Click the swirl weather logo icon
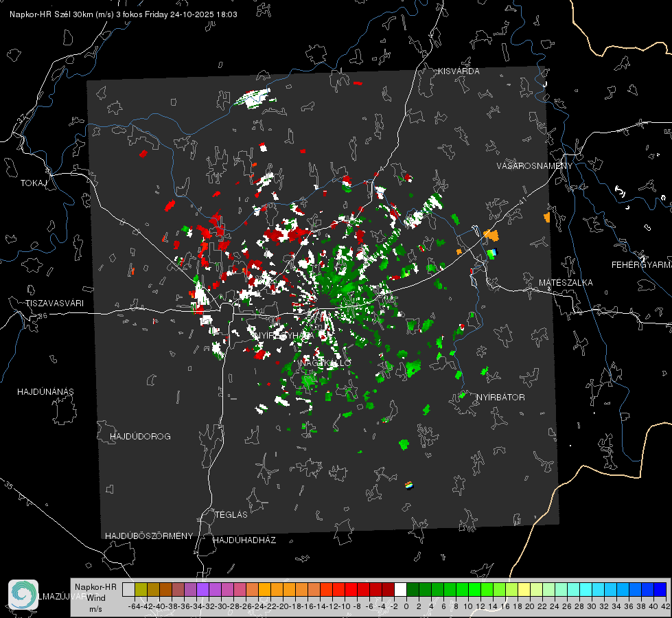Image resolution: width=672 pixels, height=618 pixels. [23, 595]
